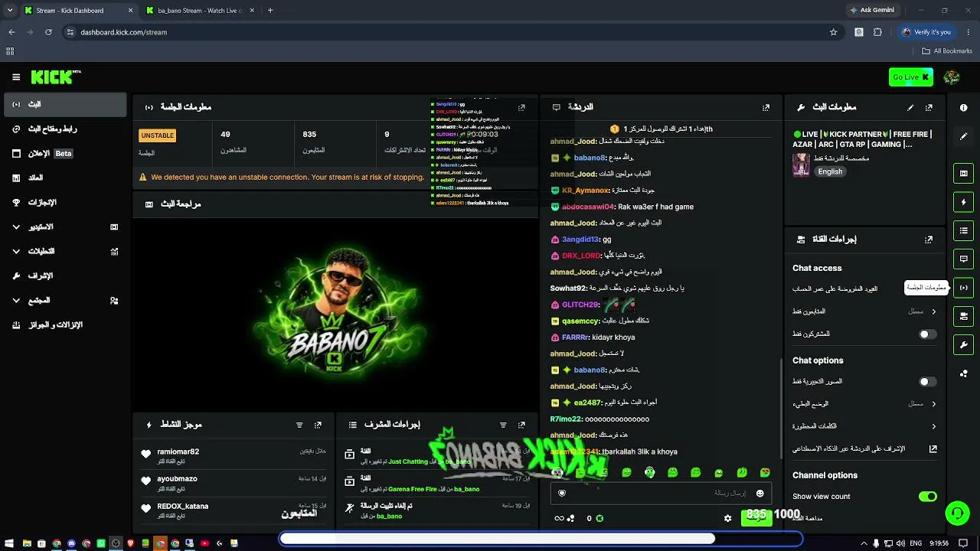
Task: Click the Go Live button
Action: click(911, 77)
